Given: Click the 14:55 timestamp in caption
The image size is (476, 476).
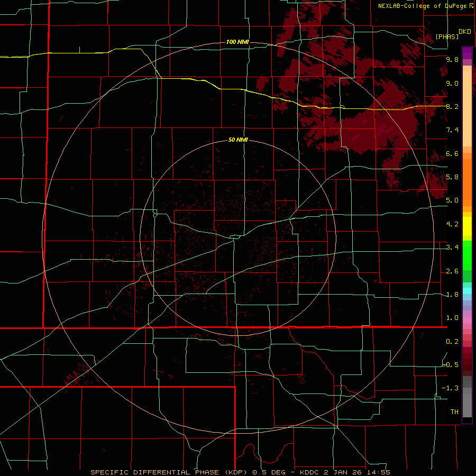Looking at the screenshot, I should coord(378,472).
